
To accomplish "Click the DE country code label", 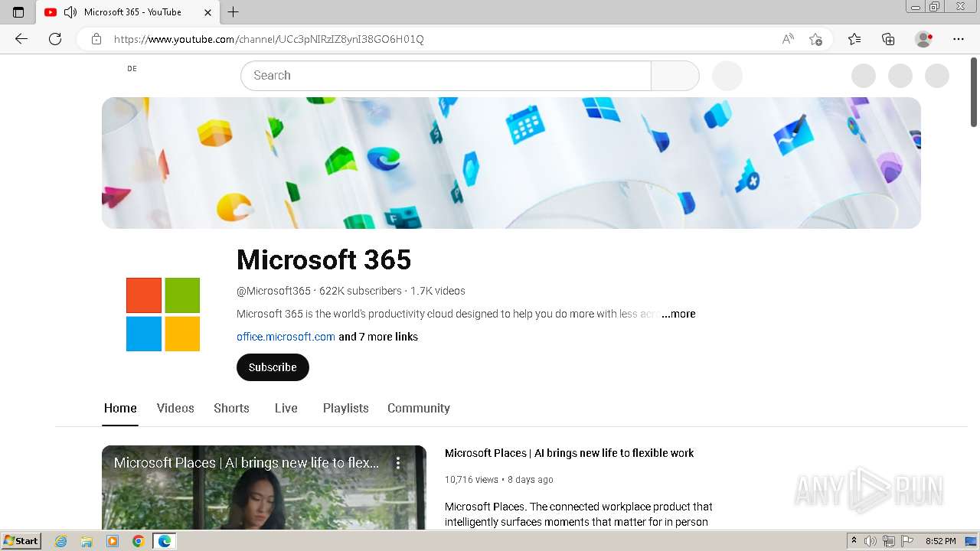I will (132, 69).
